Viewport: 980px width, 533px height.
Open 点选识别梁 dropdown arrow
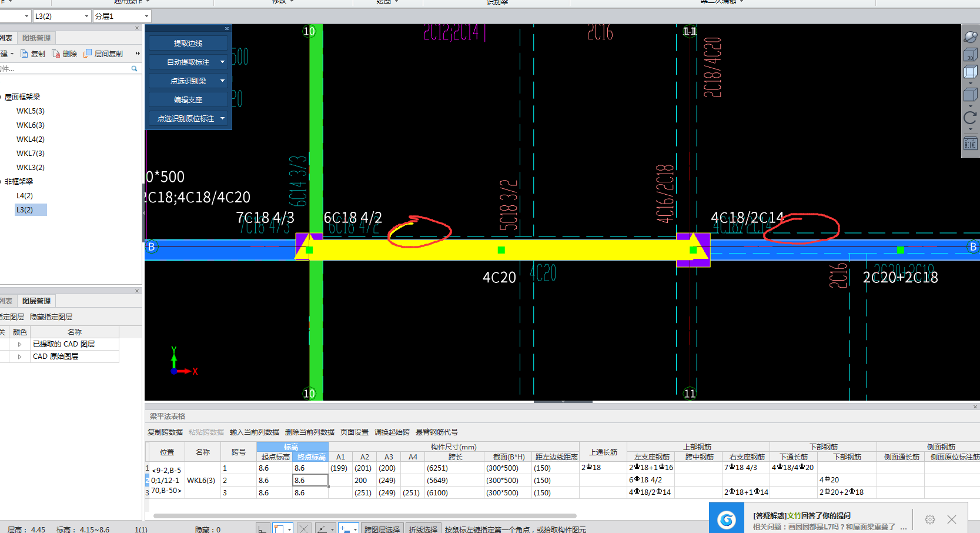222,81
